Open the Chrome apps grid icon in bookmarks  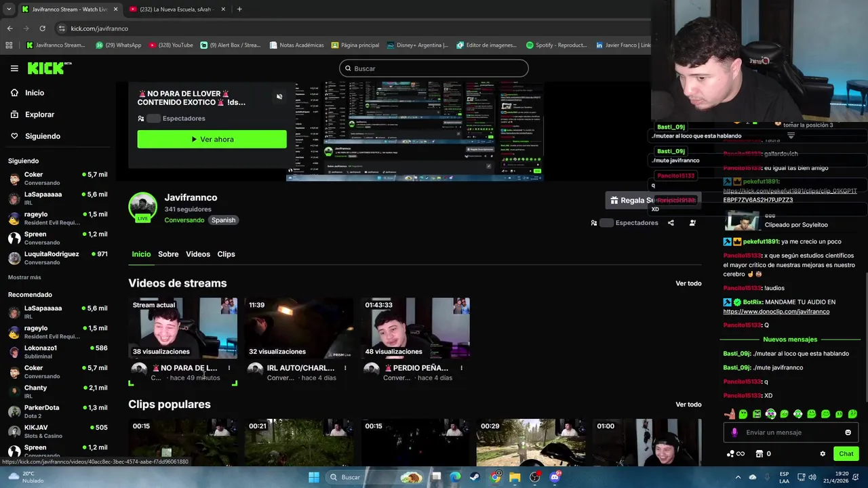point(9,45)
